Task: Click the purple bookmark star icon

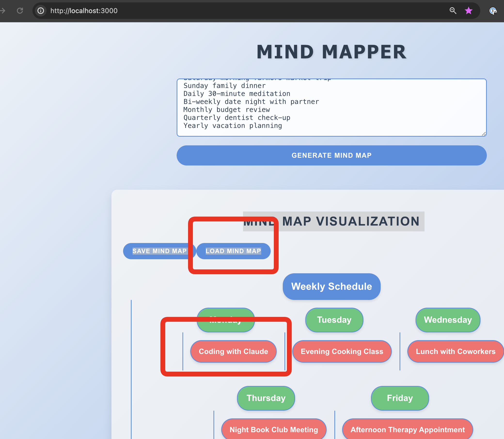Action: [468, 10]
